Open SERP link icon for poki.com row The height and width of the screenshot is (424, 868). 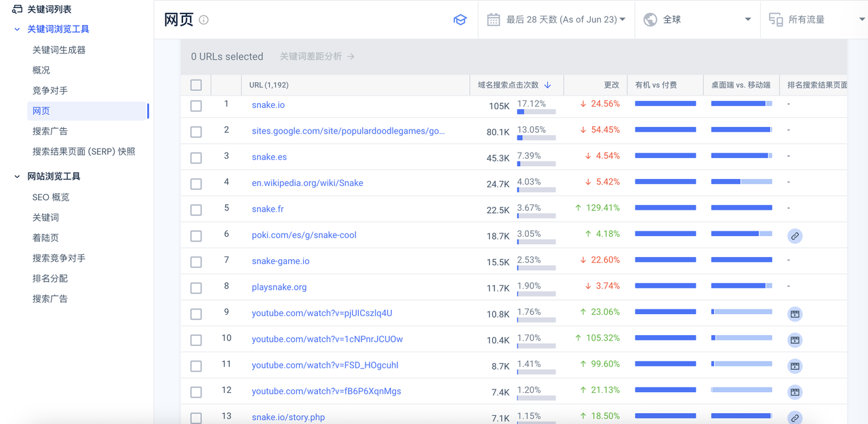[x=795, y=236]
